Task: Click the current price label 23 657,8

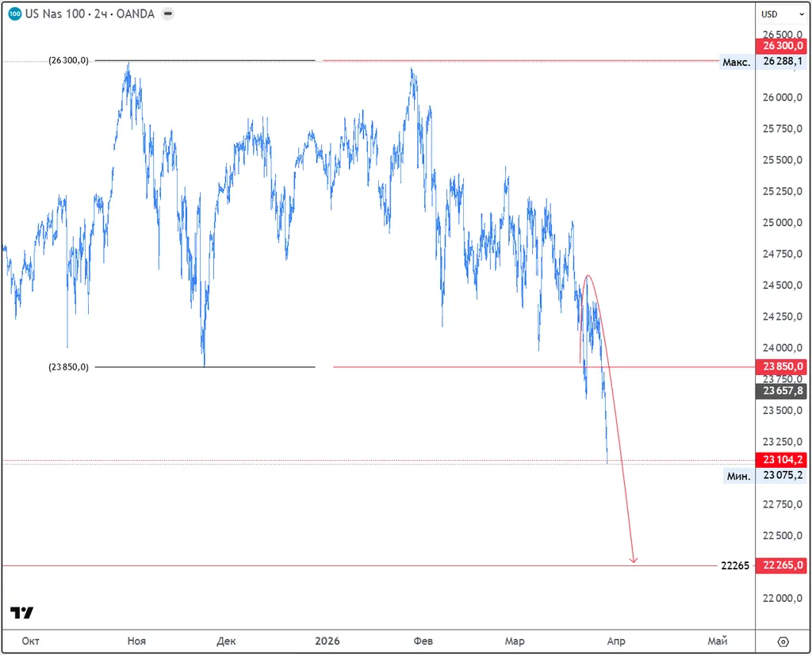Action: click(x=783, y=391)
